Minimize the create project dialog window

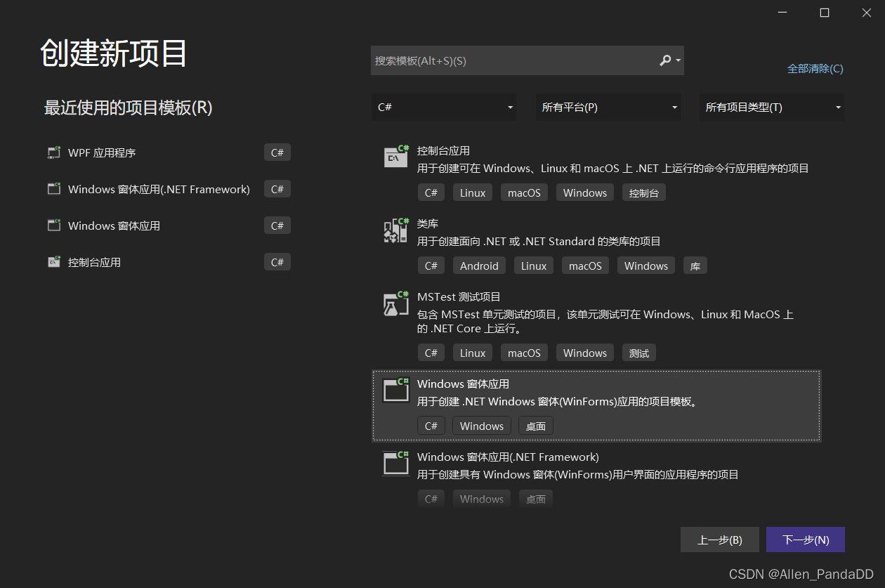(783, 13)
